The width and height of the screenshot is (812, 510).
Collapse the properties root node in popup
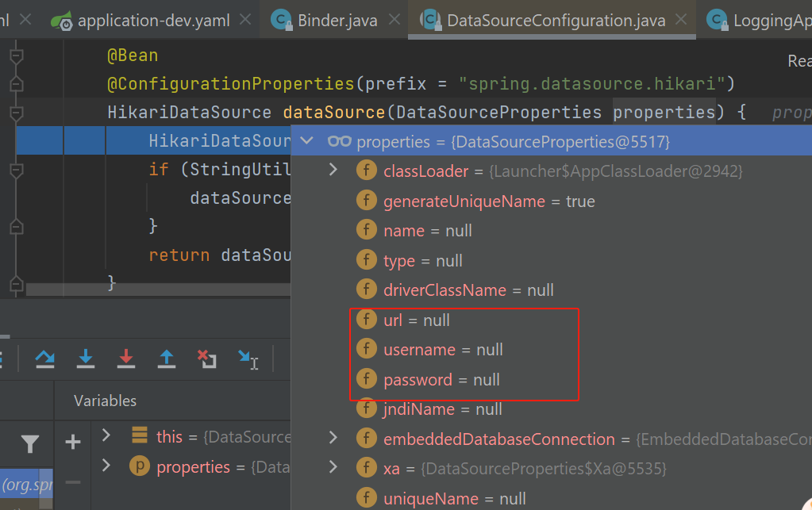[x=306, y=140]
